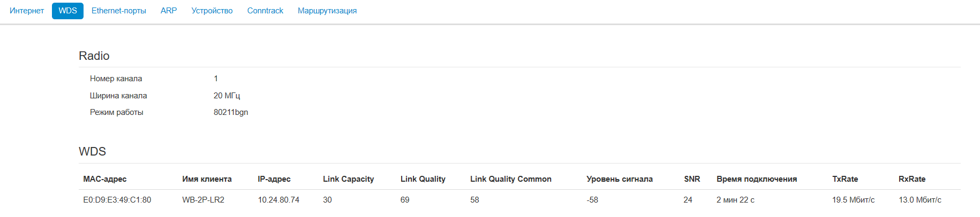Viewport: 980px width, 217px height.
Task: Go to the Устройство tab
Action: [212, 11]
